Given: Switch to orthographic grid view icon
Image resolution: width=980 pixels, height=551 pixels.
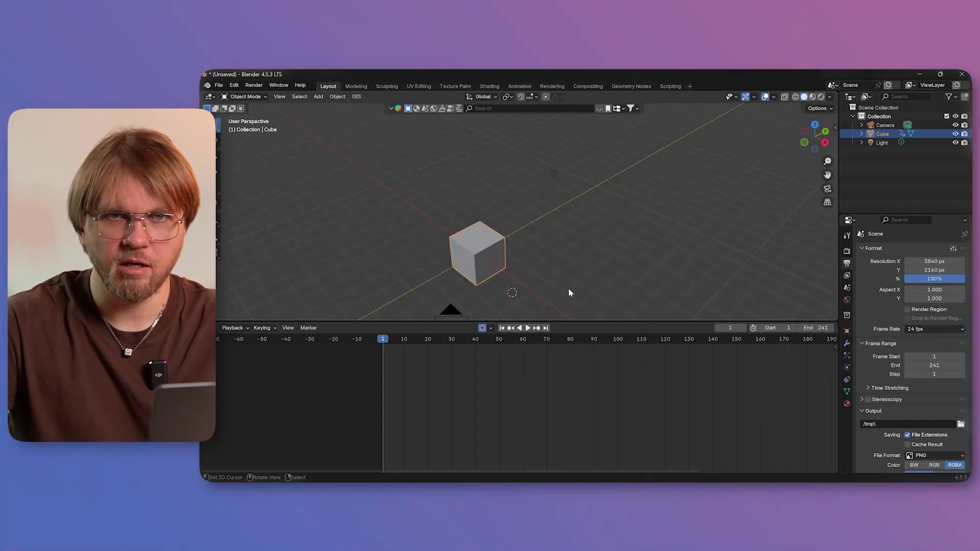Looking at the screenshot, I should point(827,203).
